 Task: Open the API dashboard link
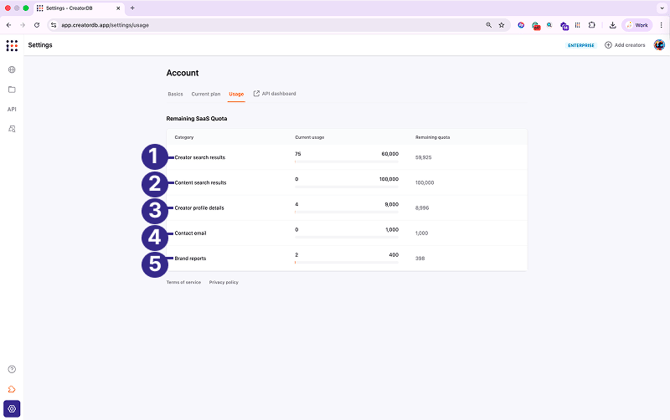[275, 94]
